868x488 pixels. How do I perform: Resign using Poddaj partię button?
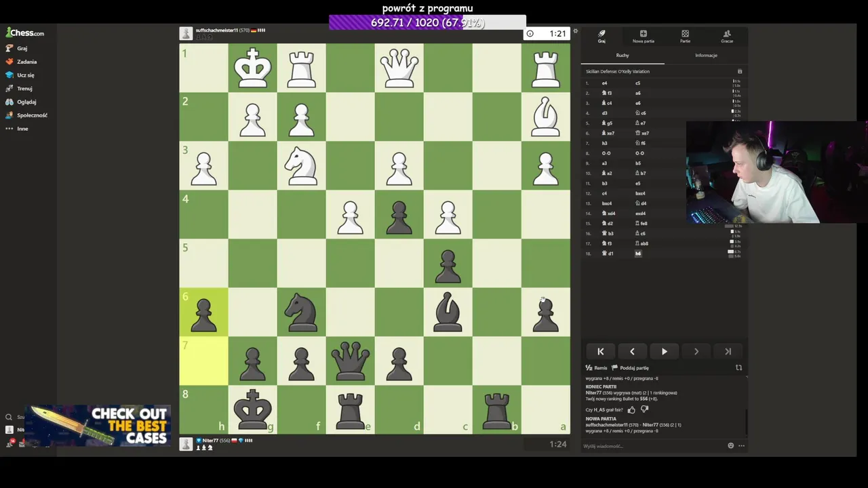631,368
